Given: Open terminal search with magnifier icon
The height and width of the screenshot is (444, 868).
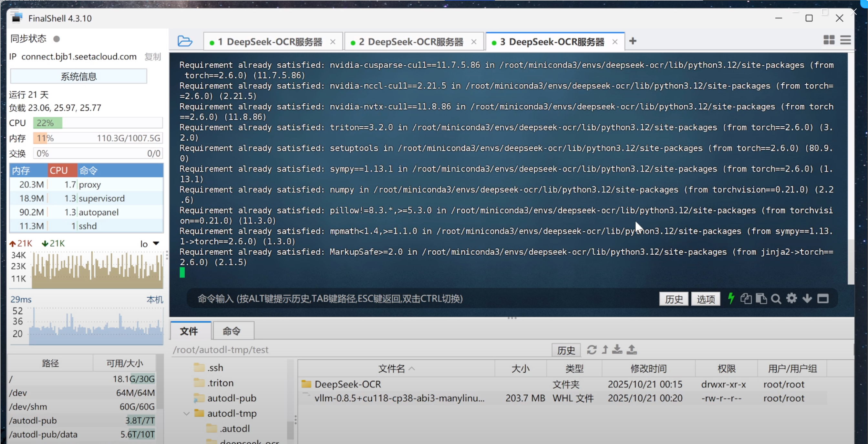Looking at the screenshot, I should 776,298.
